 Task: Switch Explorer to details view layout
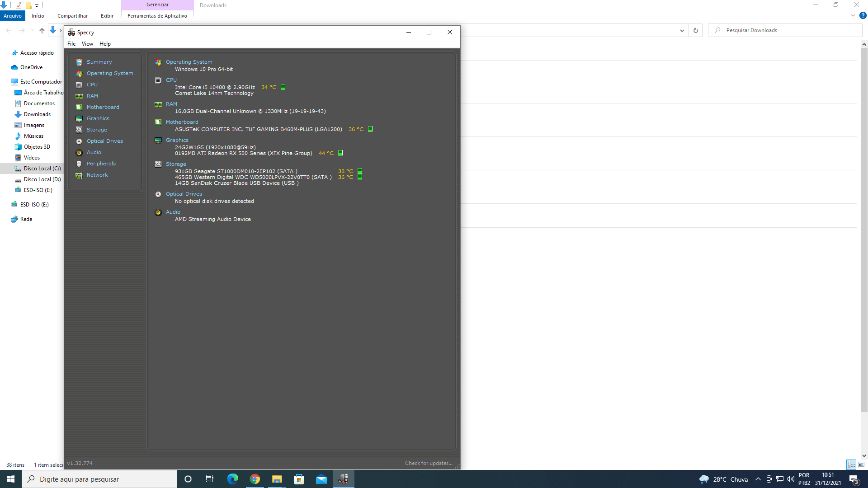point(851,464)
